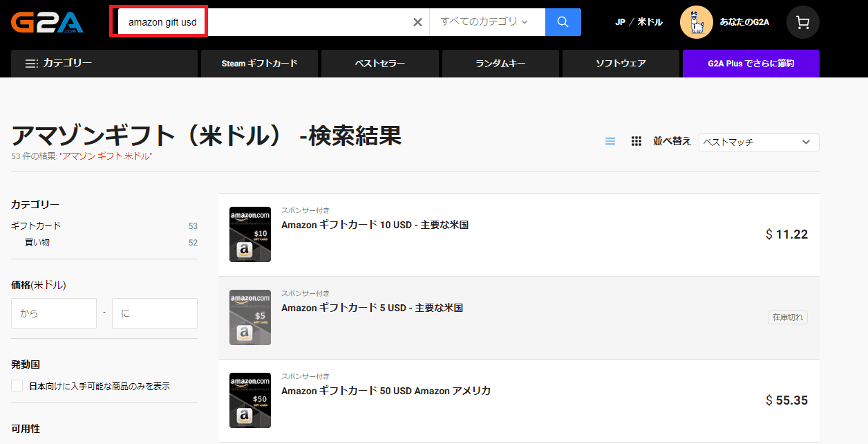
Task: Switch to list view icon
Action: click(x=610, y=141)
